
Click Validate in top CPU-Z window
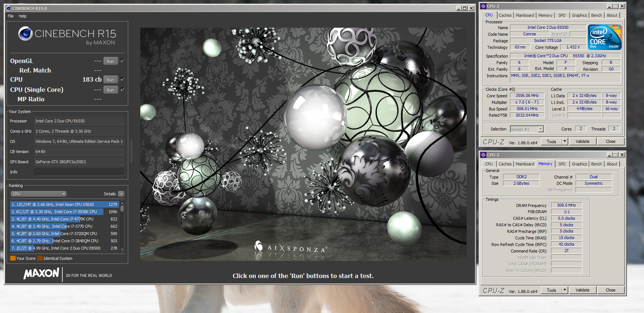click(x=582, y=141)
